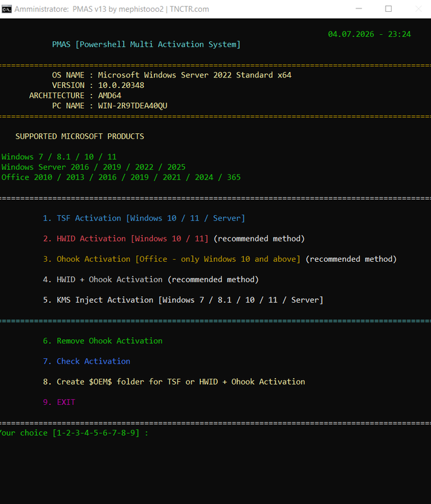Click the VERSION value 10.0.20348
431x504 pixels.
[121, 85]
